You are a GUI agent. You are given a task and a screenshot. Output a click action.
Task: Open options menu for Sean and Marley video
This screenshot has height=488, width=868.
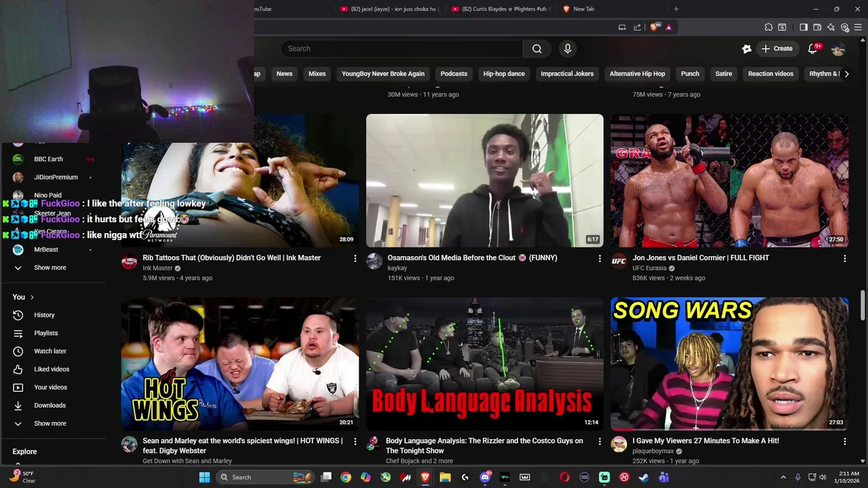[x=355, y=441]
